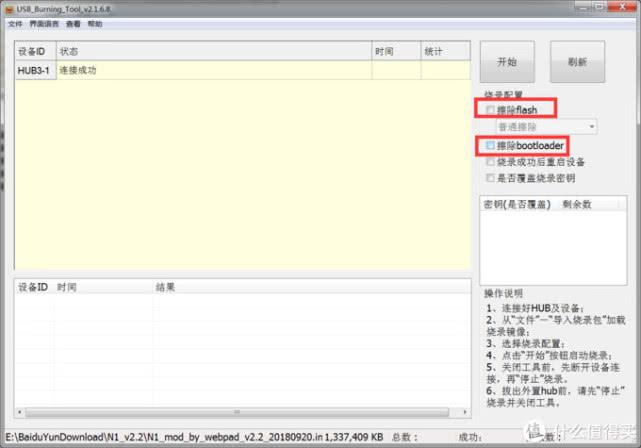
Task: Click the USB Burning Tool title bar icon
Action: click(x=9, y=9)
